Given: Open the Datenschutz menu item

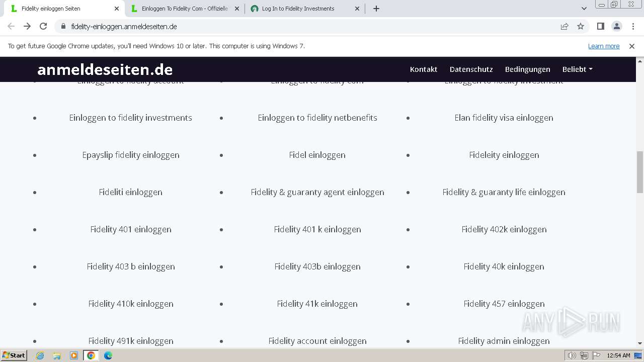Looking at the screenshot, I should (x=471, y=69).
